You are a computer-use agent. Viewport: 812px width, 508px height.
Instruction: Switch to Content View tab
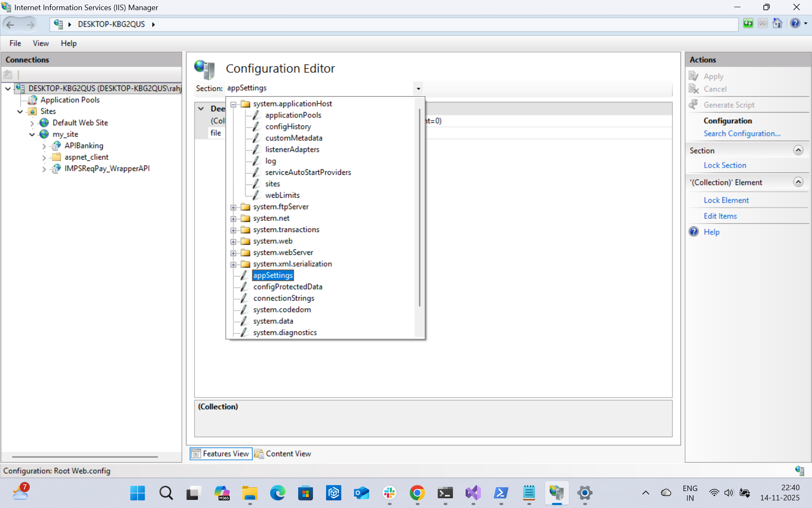click(283, 454)
